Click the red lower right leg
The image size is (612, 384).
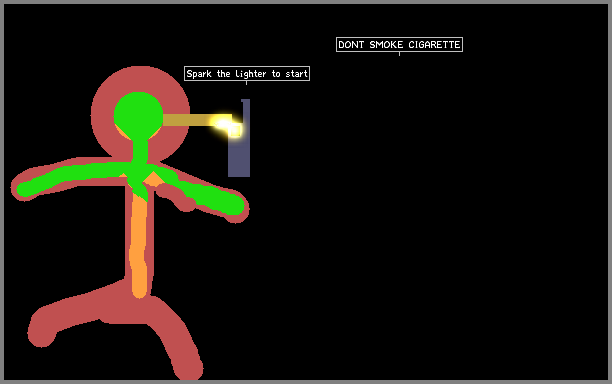[183, 351]
